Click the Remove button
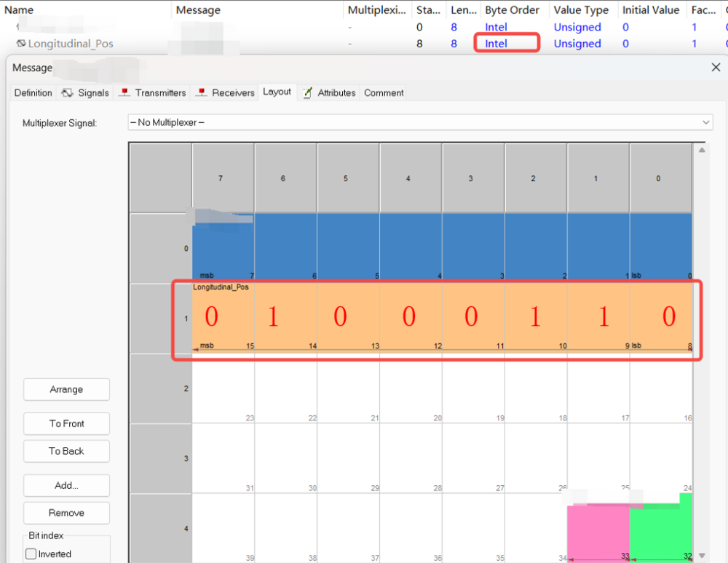 [66, 513]
